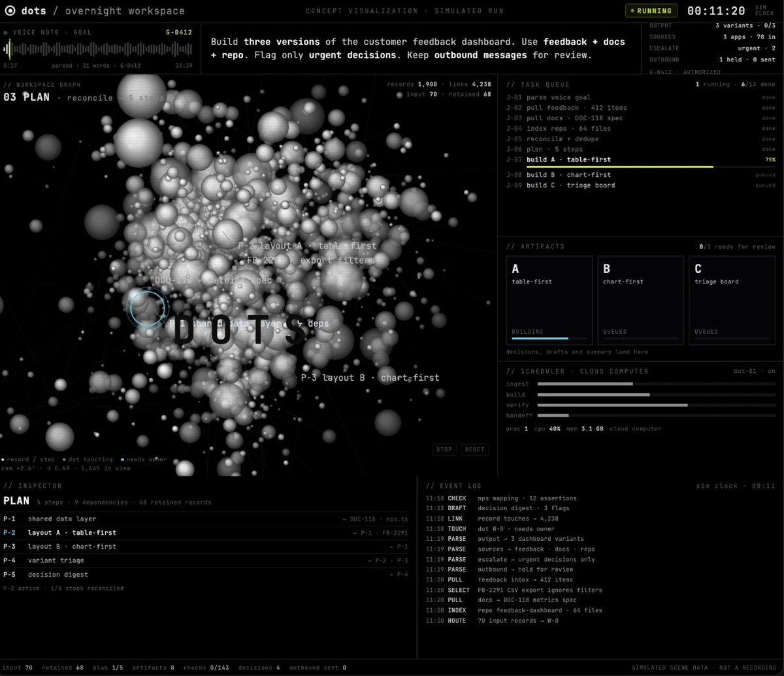Select inspector row P-2 layout A
Viewport: 784px width, 676px height.
[206, 533]
